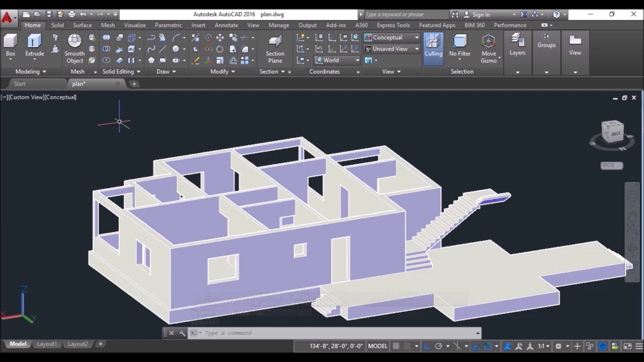The image size is (644, 362).
Task: Click the Solid Union icon
Action: pos(107,38)
